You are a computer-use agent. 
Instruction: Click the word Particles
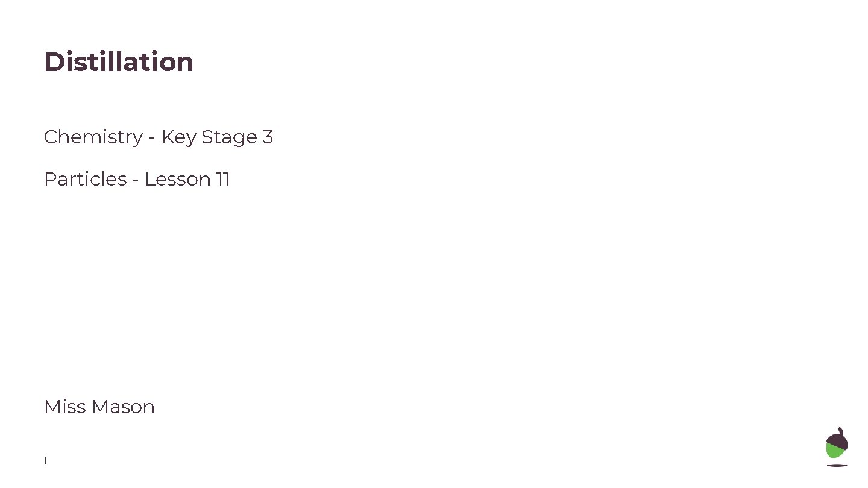click(x=86, y=180)
